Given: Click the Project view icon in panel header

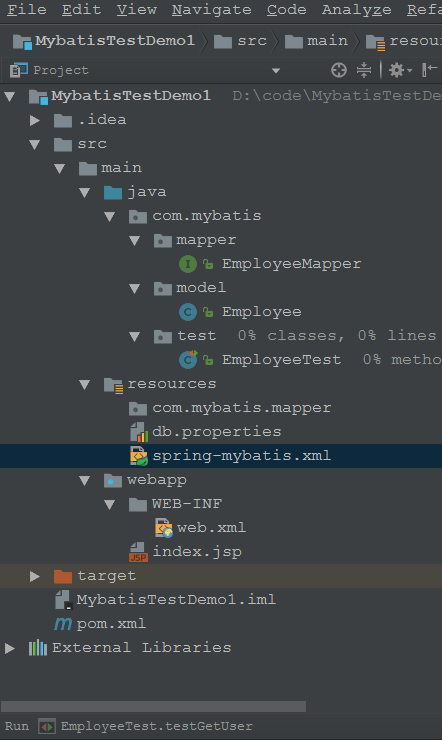Looking at the screenshot, I should click(19, 70).
